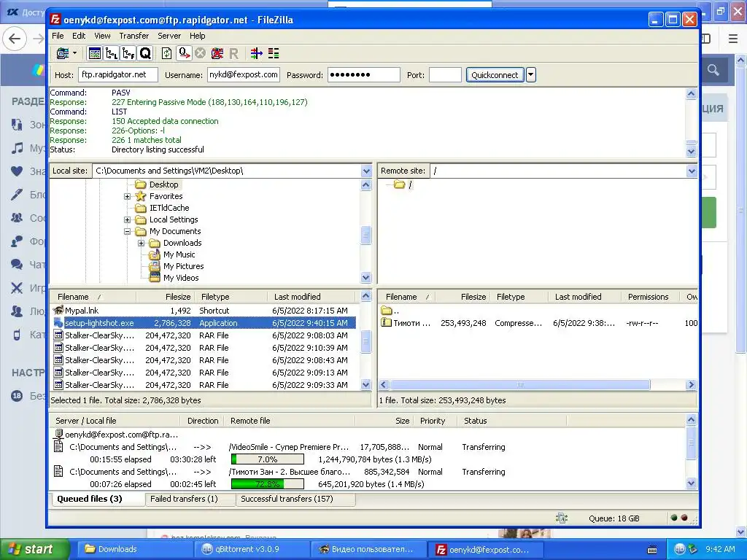Collapse the My Documents folder node
This screenshot has width=747, height=560.
tap(127, 231)
